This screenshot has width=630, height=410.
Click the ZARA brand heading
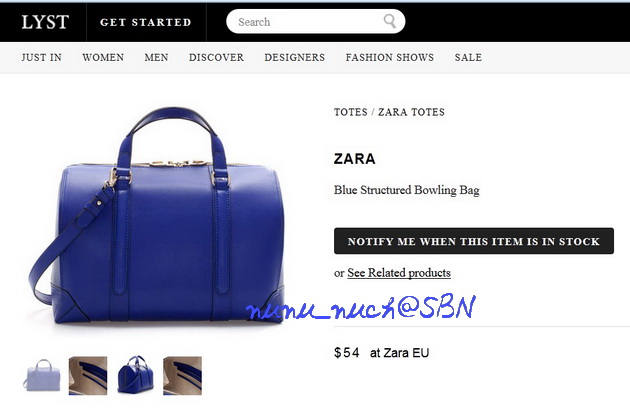point(354,159)
